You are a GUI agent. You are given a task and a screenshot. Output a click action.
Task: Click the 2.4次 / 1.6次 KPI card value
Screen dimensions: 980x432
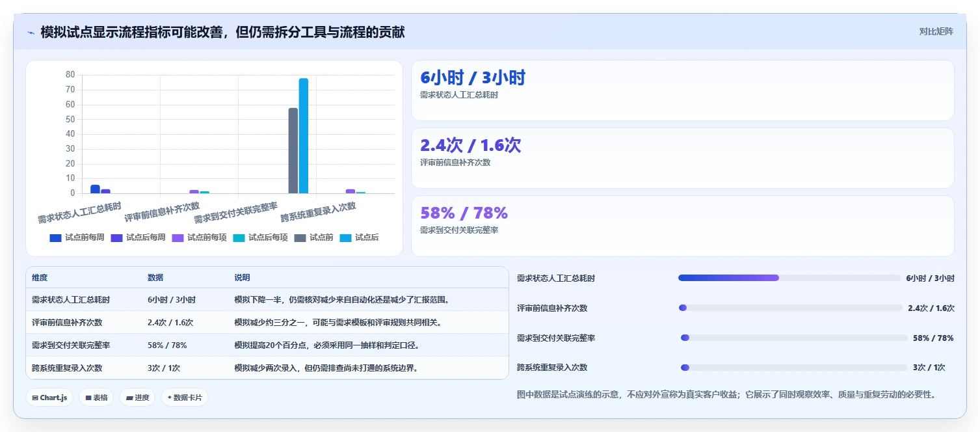pos(471,146)
